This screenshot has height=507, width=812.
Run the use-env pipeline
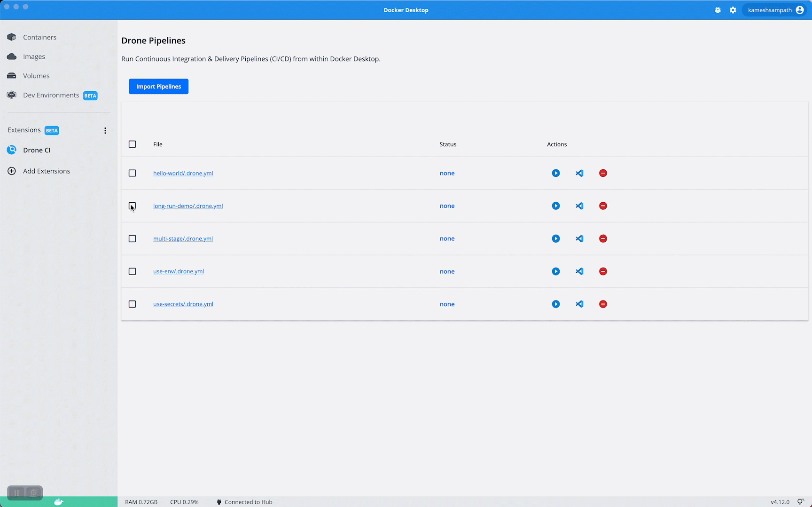[x=556, y=271]
